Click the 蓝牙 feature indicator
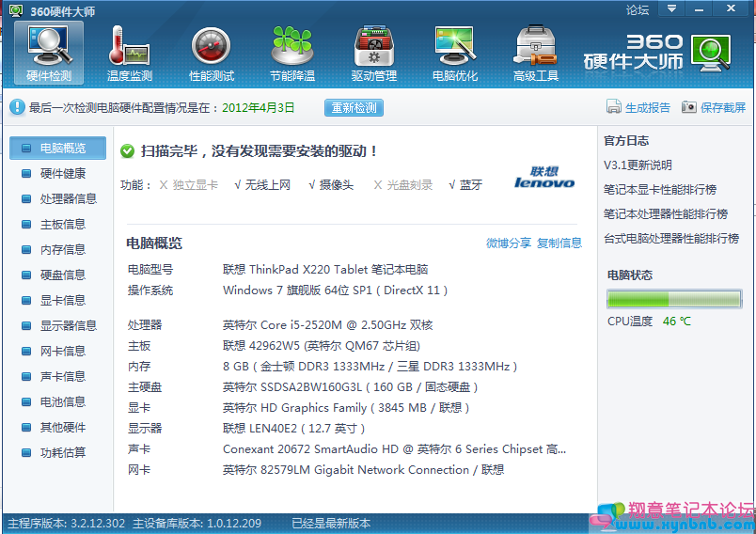 tap(465, 185)
